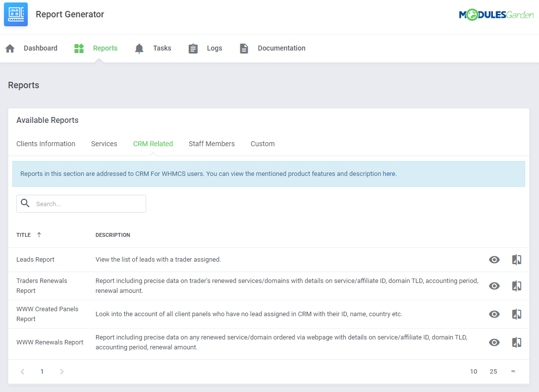
Task: Sort by the Title column arrow
Action: point(39,235)
